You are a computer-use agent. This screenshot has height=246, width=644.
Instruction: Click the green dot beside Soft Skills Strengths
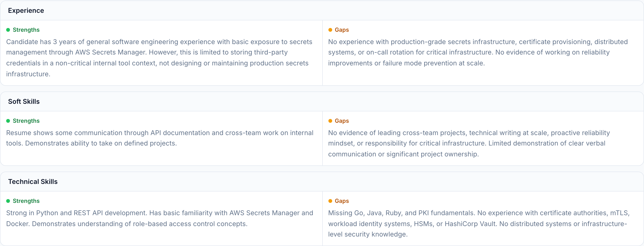tap(8, 121)
